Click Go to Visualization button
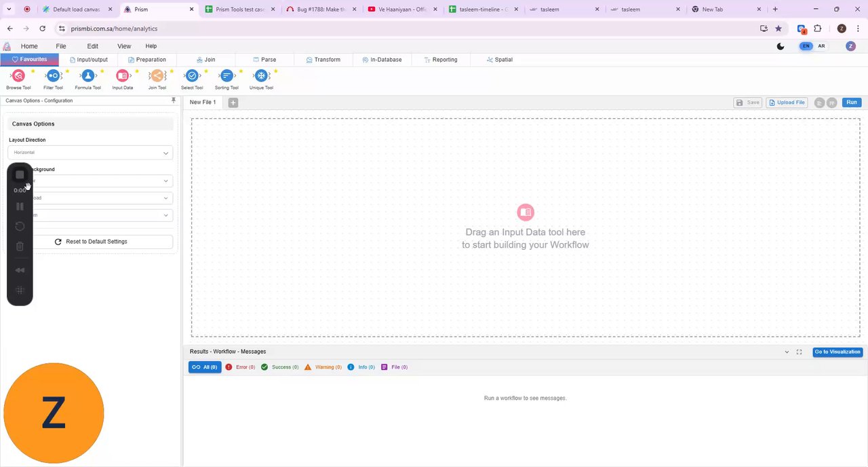The height and width of the screenshot is (467, 868). tap(837, 352)
